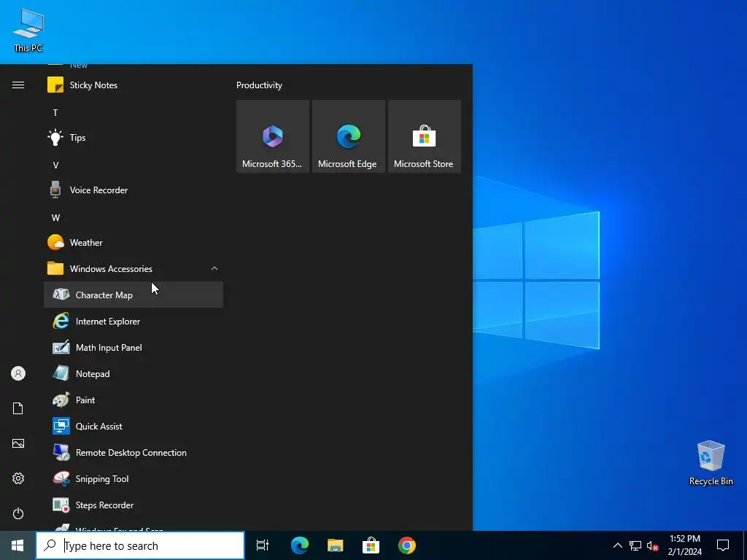747x560 pixels.
Task: Launch Tips with its lightbulb icon
Action: 55,138
